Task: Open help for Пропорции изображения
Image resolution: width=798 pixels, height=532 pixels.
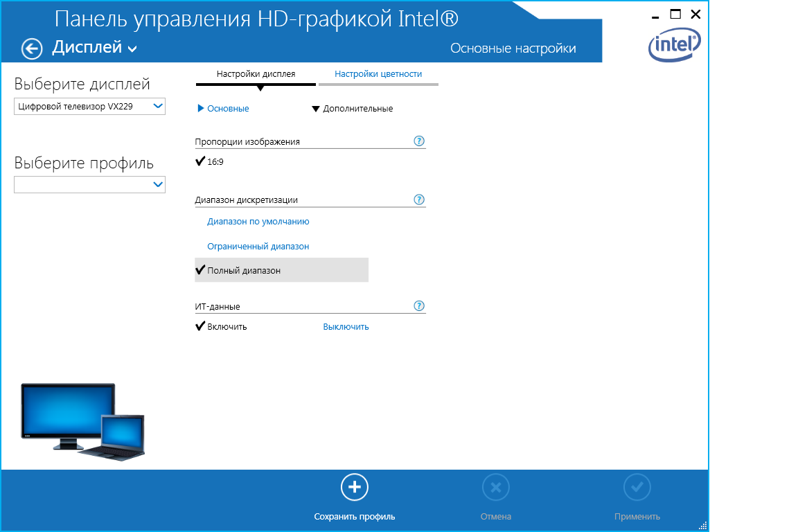Action: pyautogui.click(x=418, y=141)
